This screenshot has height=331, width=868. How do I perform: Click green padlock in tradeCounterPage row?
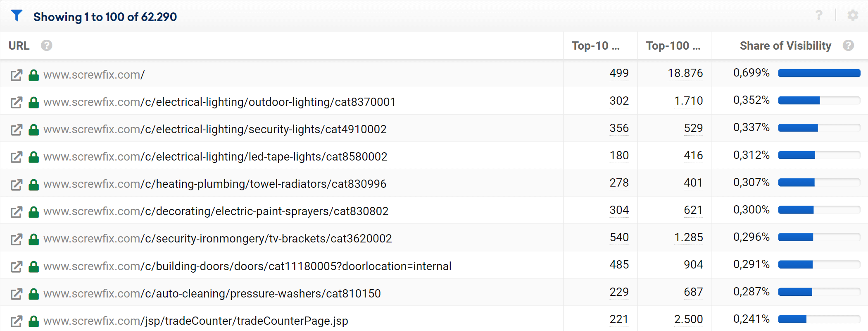pos(33,321)
